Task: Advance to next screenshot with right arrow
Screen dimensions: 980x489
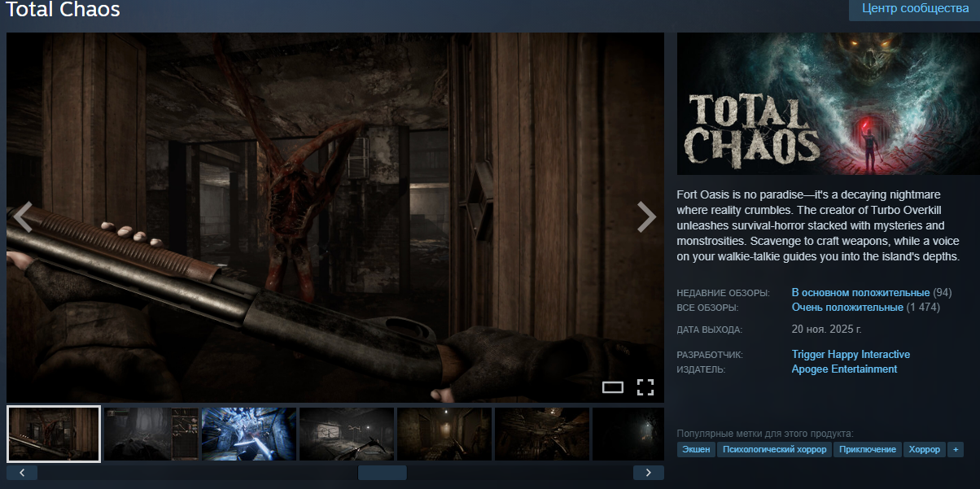Action: point(646,217)
